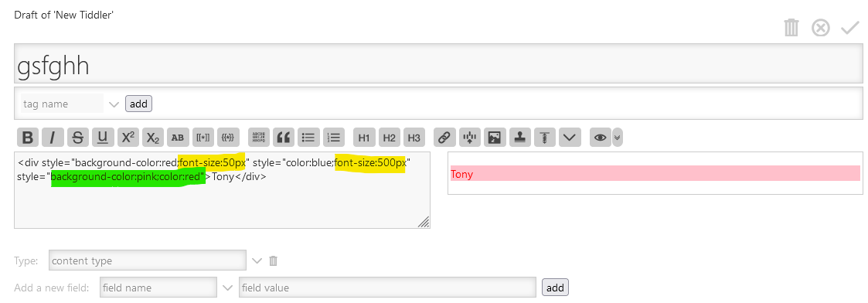Apply strikethrough formatting

[78, 138]
